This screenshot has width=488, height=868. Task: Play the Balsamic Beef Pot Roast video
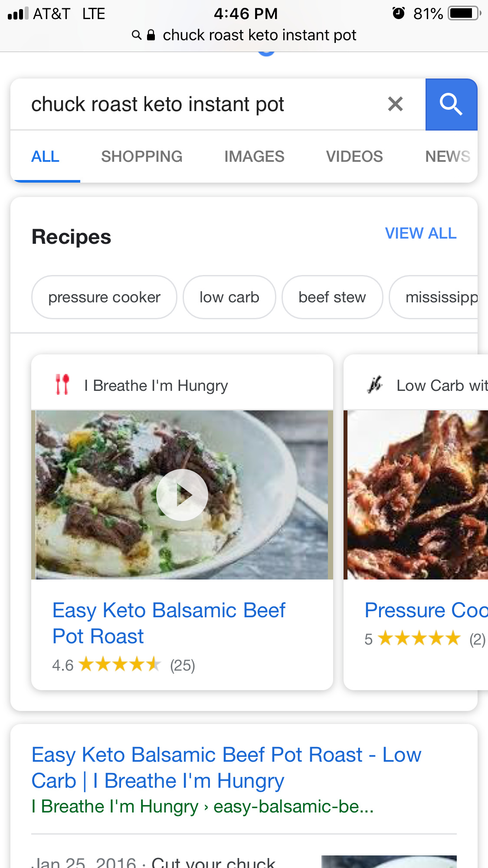[182, 495]
